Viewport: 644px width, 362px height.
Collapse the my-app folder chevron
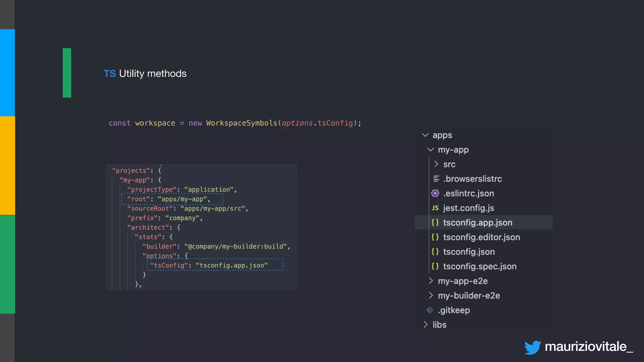[x=430, y=150]
